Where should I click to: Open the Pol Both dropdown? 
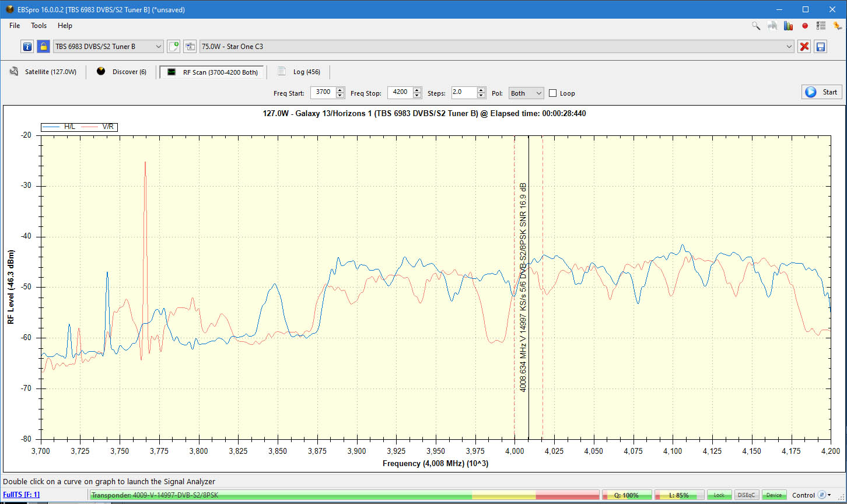coord(526,93)
